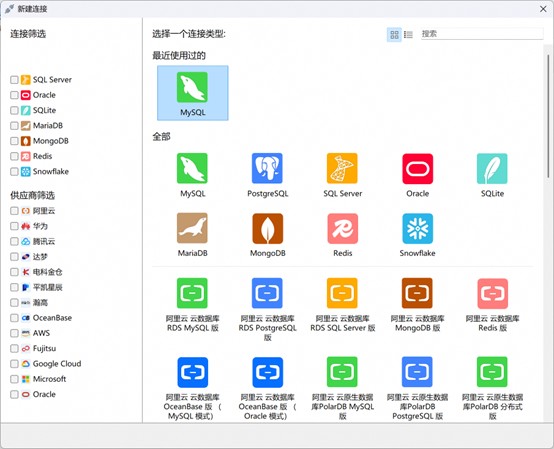Select the recently used MySQL connection
The width and height of the screenshot is (554, 449).
click(193, 93)
